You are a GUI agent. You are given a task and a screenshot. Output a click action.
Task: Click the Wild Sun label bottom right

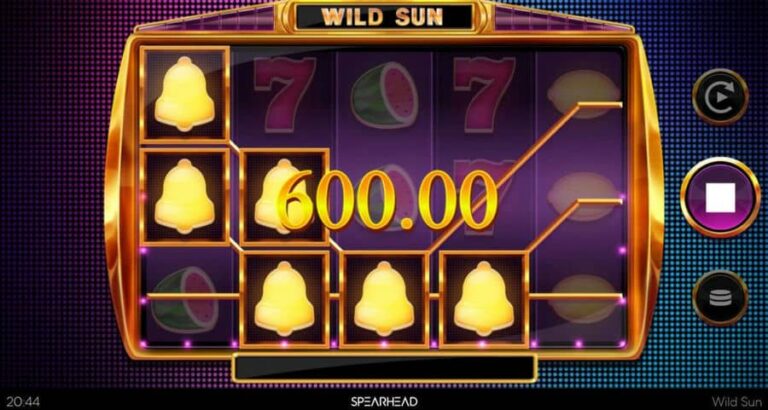[x=738, y=402]
